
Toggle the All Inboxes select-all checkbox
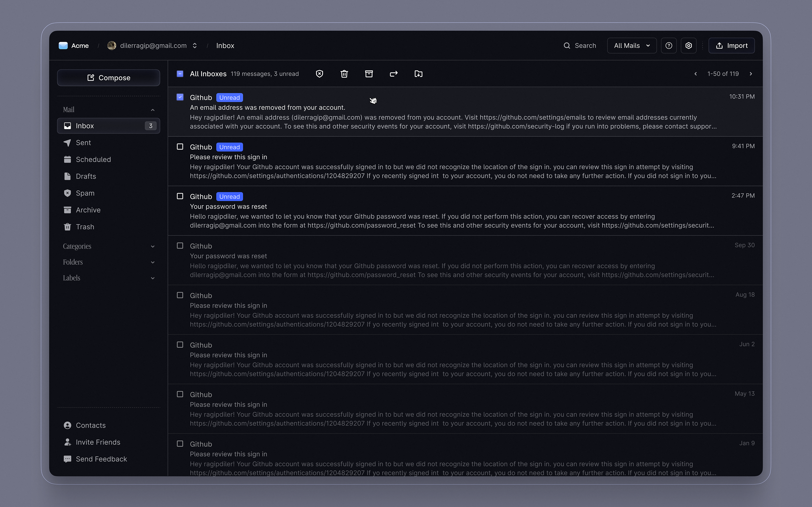point(180,73)
